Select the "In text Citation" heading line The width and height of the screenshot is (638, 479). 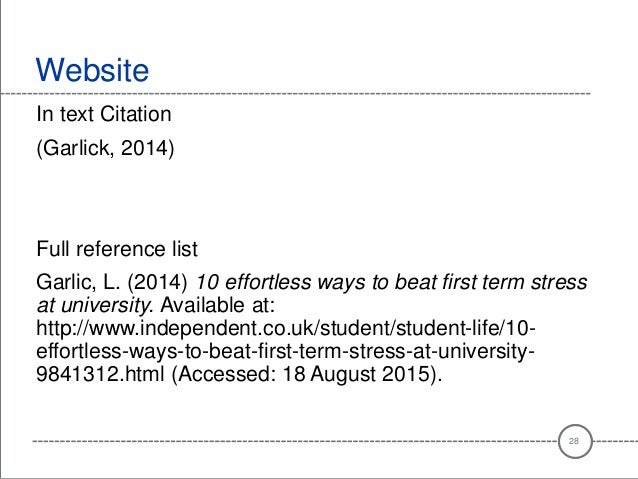click(x=106, y=115)
